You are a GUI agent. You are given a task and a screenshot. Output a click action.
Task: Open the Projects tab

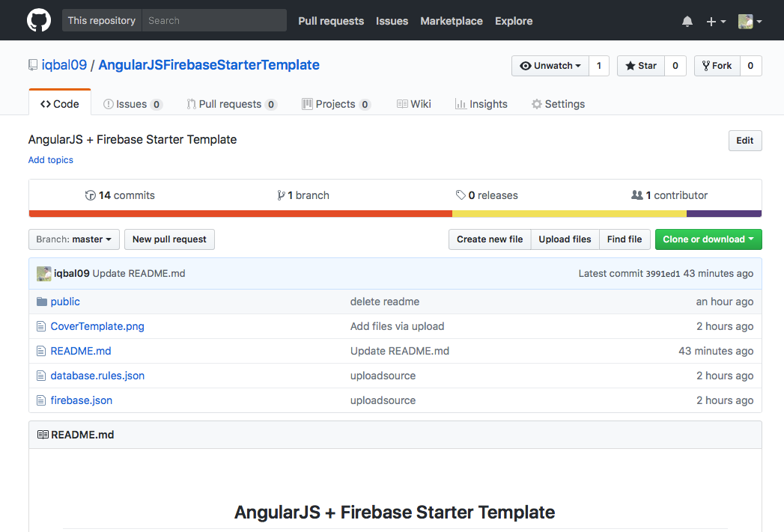pyautogui.click(x=336, y=104)
